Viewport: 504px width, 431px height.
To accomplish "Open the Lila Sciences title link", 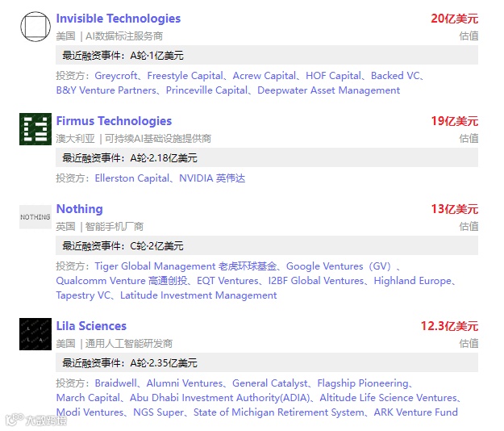I will 91,326.
